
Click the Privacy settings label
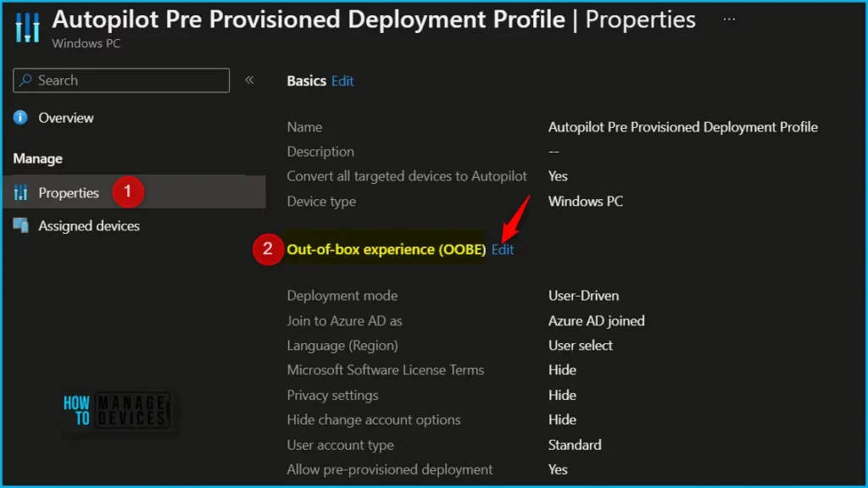[x=332, y=395]
